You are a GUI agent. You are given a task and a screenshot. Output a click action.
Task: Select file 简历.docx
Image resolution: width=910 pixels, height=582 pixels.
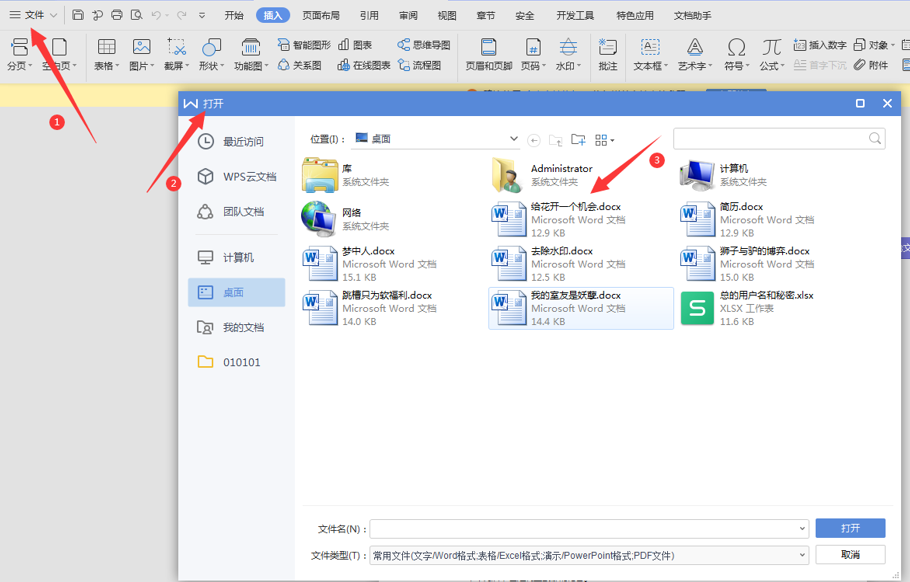click(x=769, y=219)
